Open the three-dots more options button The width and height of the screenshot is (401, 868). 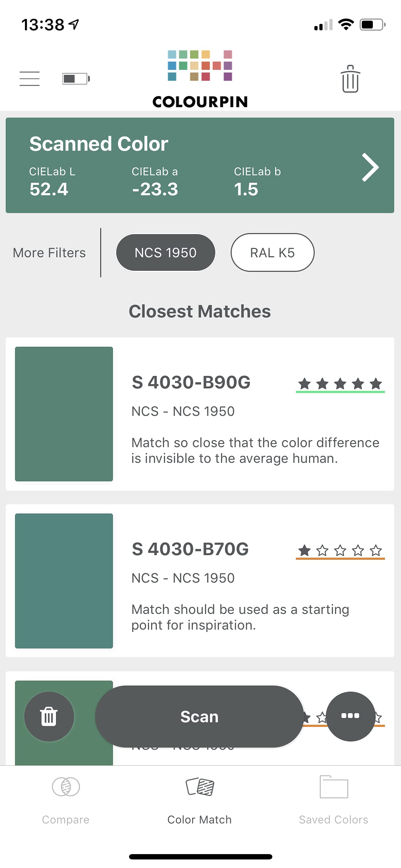point(350,716)
